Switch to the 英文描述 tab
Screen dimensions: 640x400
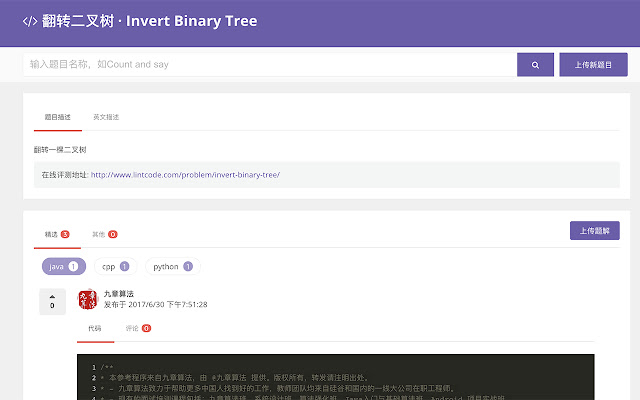(106, 117)
